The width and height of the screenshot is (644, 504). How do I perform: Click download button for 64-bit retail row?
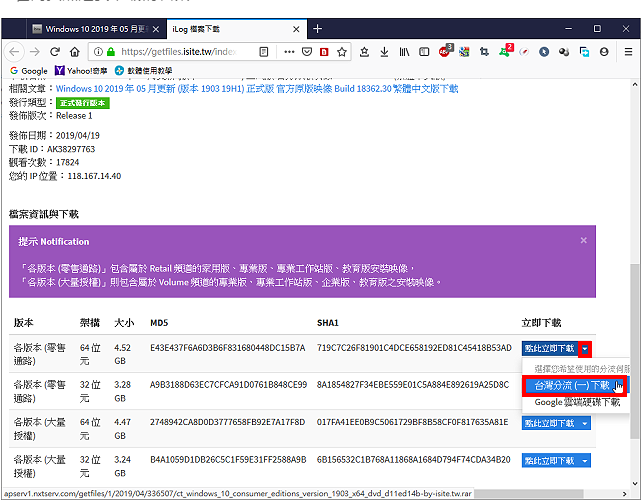click(x=550, y=349)
